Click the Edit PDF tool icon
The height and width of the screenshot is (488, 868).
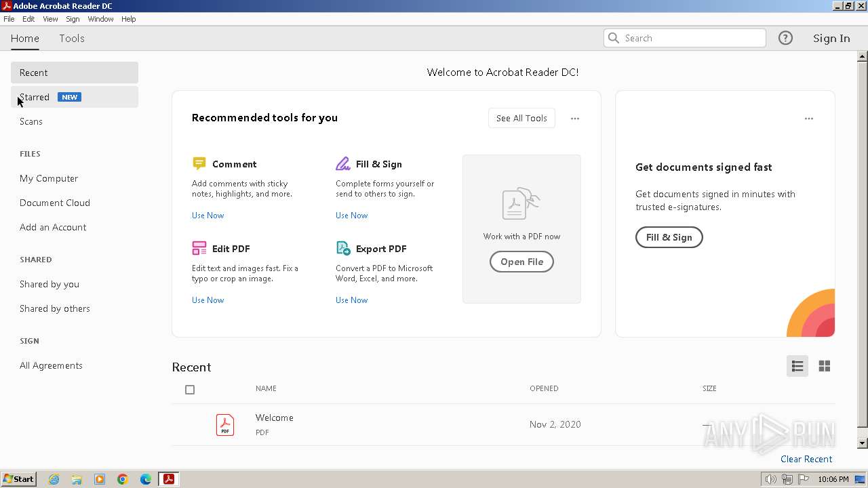point(199,248)
